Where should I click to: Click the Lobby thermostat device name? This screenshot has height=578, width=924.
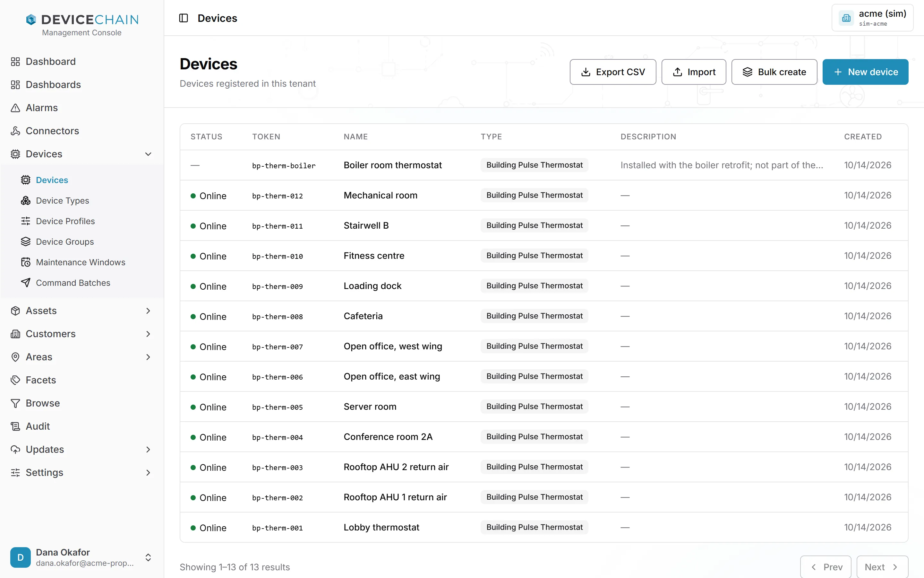click(381, 528)
